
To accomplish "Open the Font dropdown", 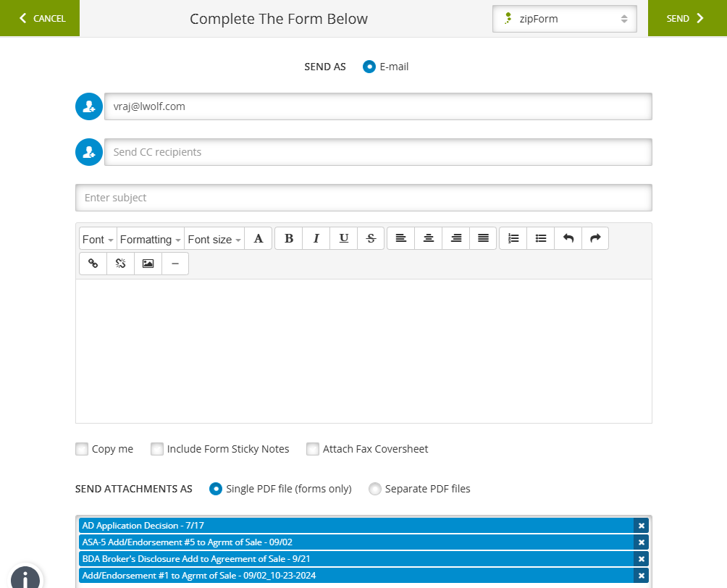I will tap(97, 238).
